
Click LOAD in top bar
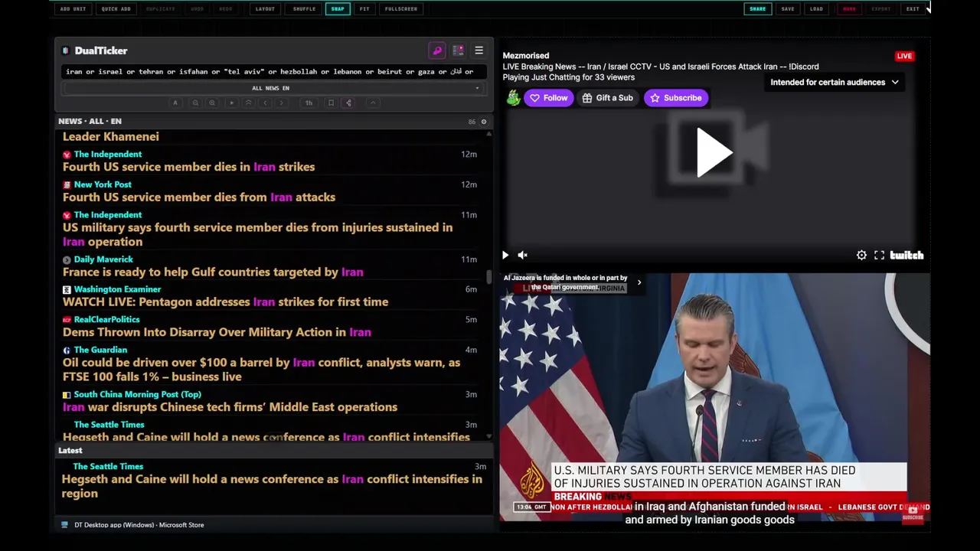[816, 9]
